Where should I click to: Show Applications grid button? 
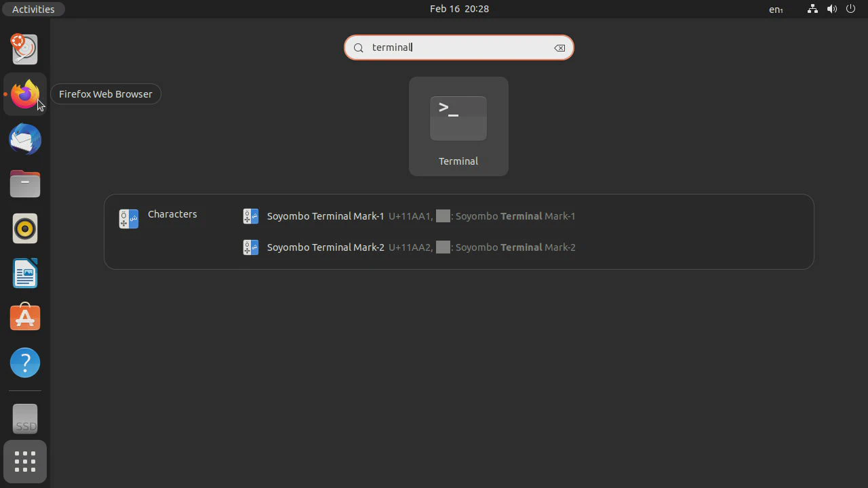(x=25, y=462)
